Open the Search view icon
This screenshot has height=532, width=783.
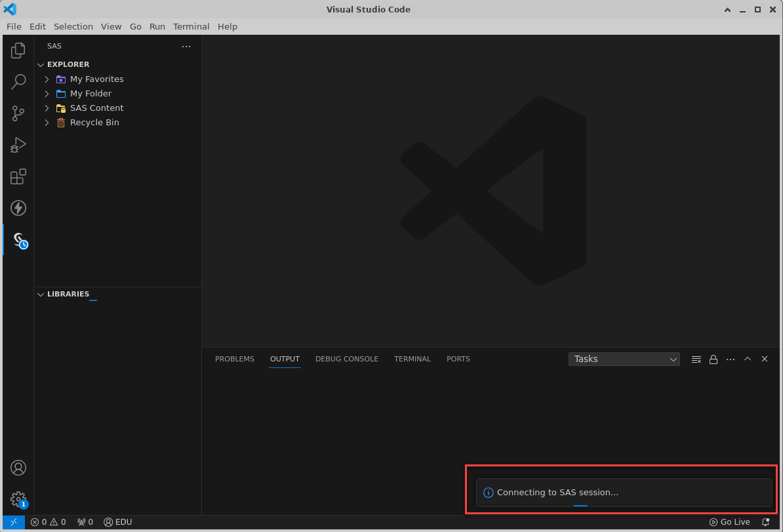18,81
